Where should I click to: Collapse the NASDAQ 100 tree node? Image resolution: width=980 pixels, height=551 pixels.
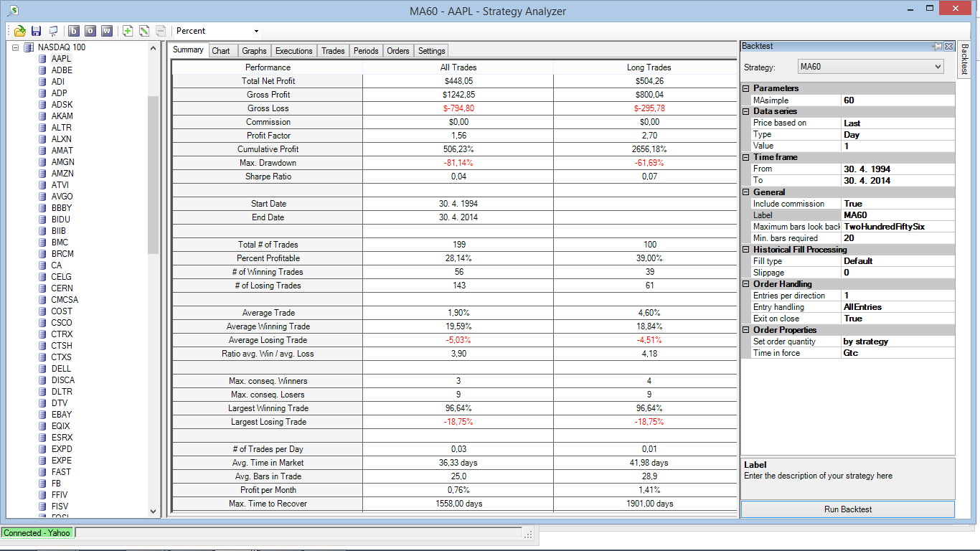(16, 47)
